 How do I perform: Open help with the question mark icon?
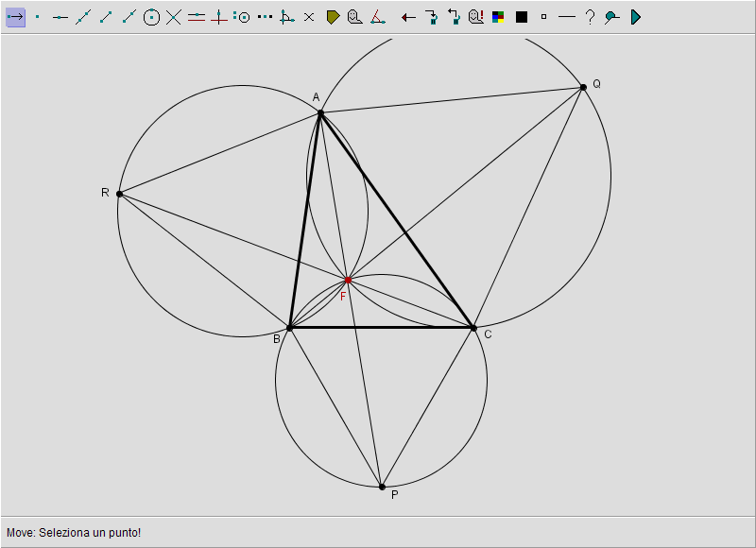(590, 17)
